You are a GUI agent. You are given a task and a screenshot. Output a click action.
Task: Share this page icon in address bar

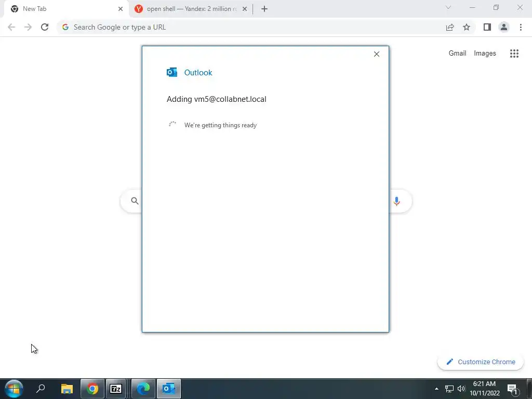tap(450, 27)
